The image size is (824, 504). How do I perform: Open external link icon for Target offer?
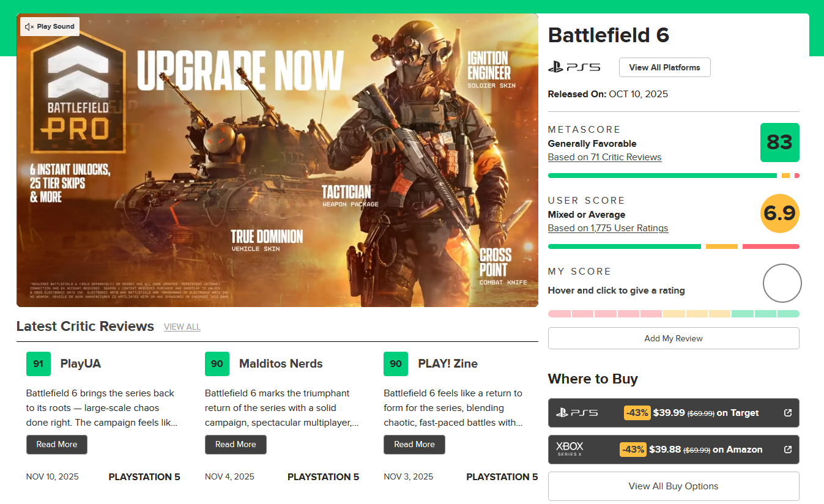click(788, 413)
